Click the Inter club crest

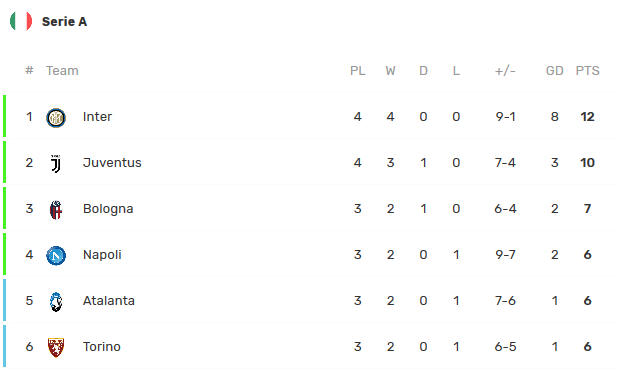coord(56,117)
